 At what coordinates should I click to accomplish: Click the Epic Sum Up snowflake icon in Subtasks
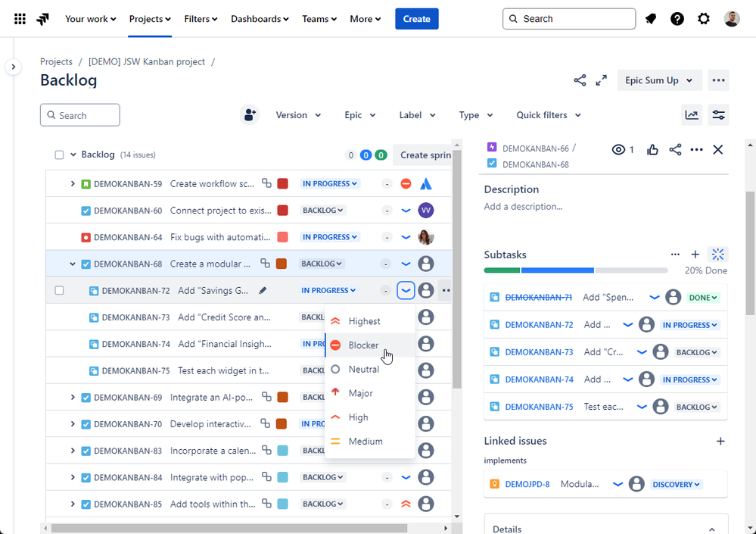coord(718,255)
